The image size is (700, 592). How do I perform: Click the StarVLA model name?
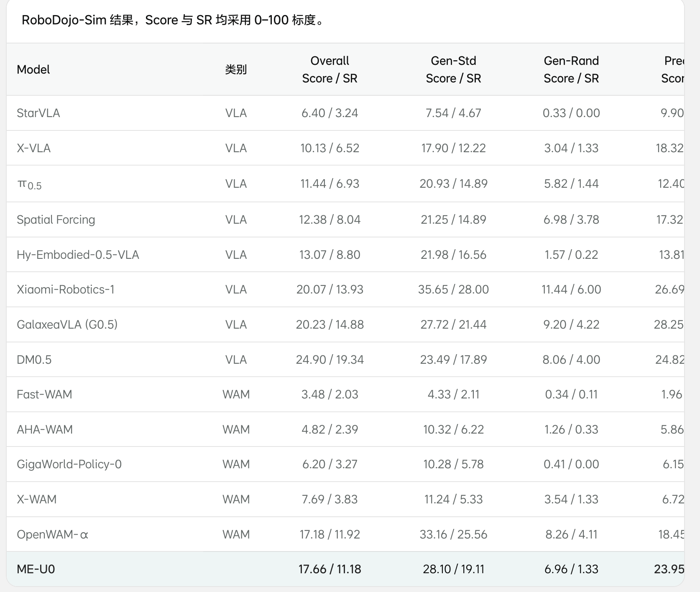38,113
